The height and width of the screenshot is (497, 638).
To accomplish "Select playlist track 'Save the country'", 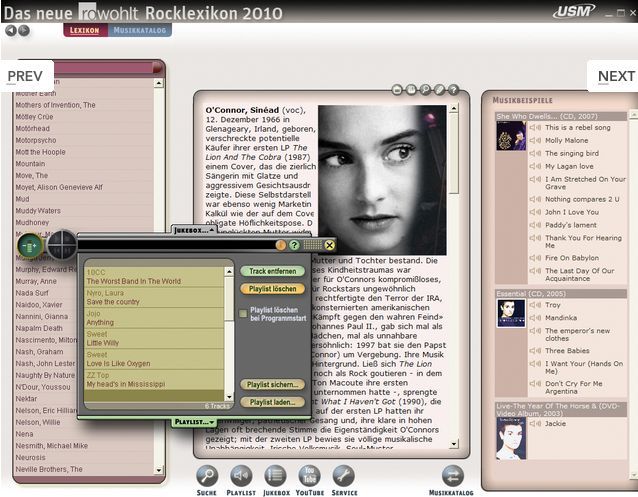I will pos(113,302).
